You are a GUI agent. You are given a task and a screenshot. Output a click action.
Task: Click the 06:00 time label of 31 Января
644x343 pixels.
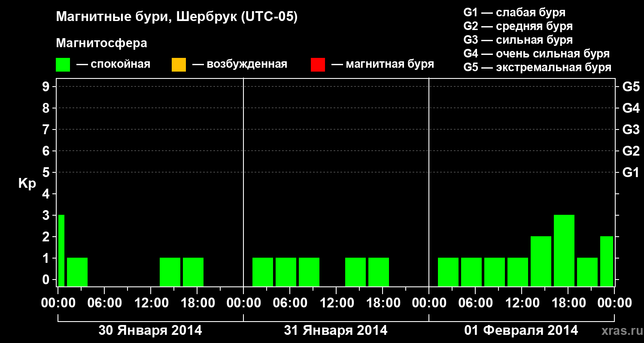pos(290,303)
